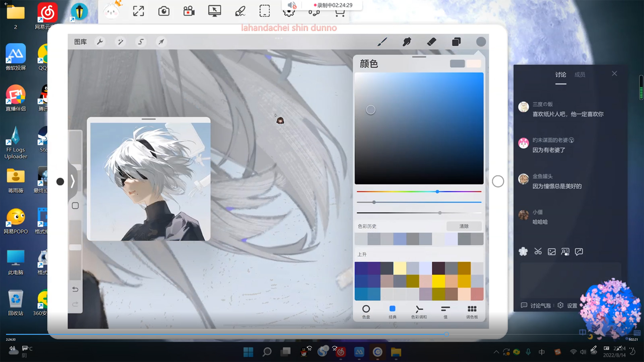
Task: Click scissors screenshot icon in chat
Action: 538,251
